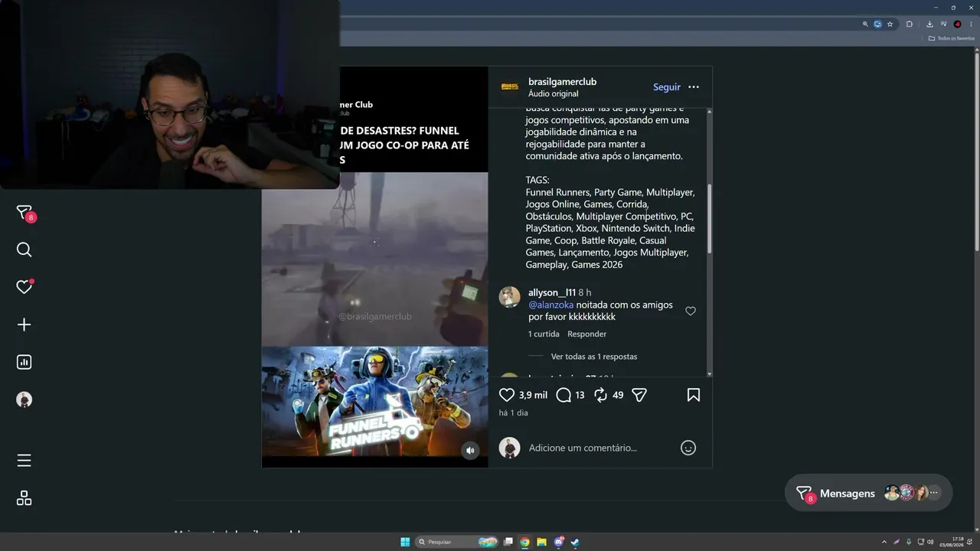This screenshot has height=551, width=980.
Task: Reply to comment with Responder
Action: [x=586, y=334]
